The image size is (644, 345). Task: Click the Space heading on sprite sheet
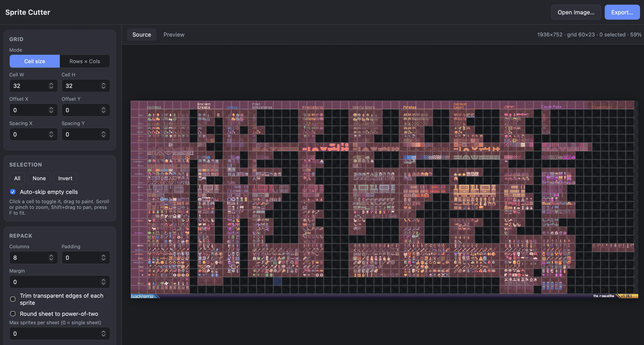[x=232, y=107]
